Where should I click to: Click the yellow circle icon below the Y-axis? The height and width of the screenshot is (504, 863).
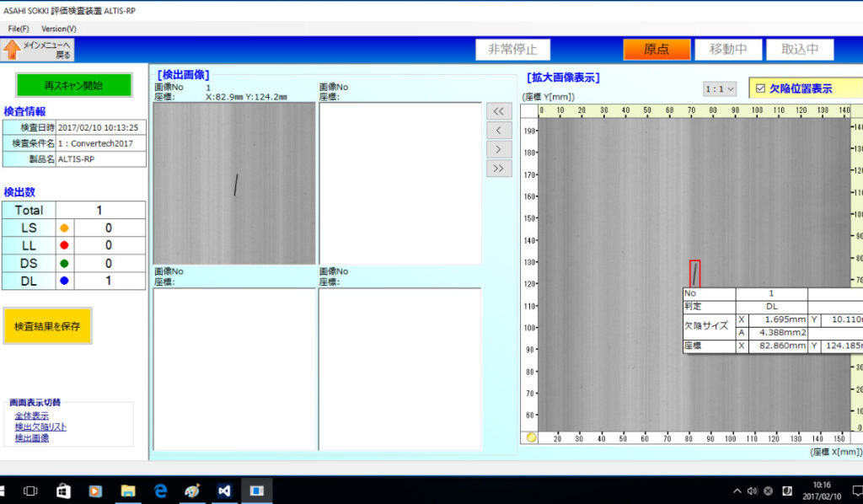point(531,437)
